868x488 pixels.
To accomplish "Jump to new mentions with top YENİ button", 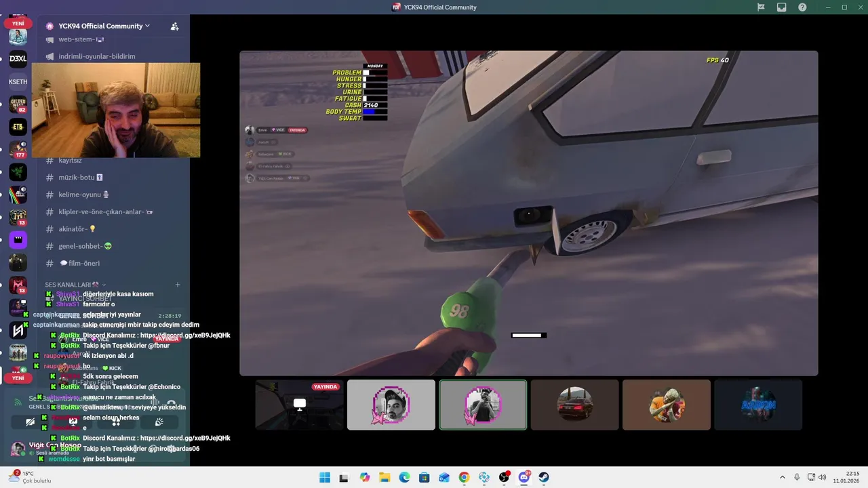I will pyautogui.click(x=18, y=23).
